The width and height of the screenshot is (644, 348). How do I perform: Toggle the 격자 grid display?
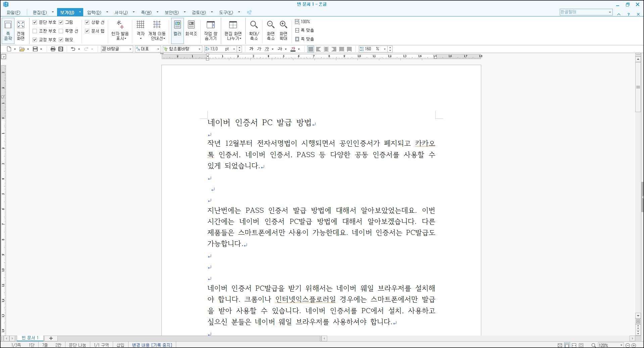click(140, 31)
